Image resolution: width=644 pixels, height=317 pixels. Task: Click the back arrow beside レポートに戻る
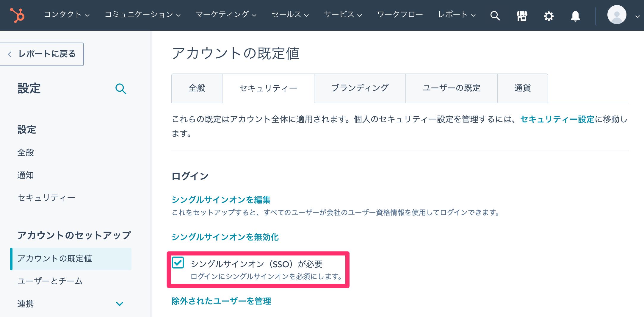pyautogui.click(x=10, y=54)
